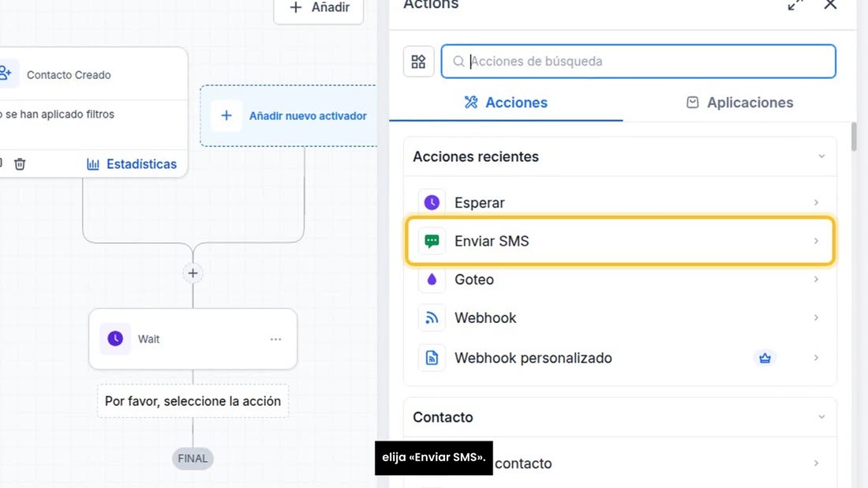868x488 pixels.
Task: Collapse the Contacto section
Action: click(821, 417)
